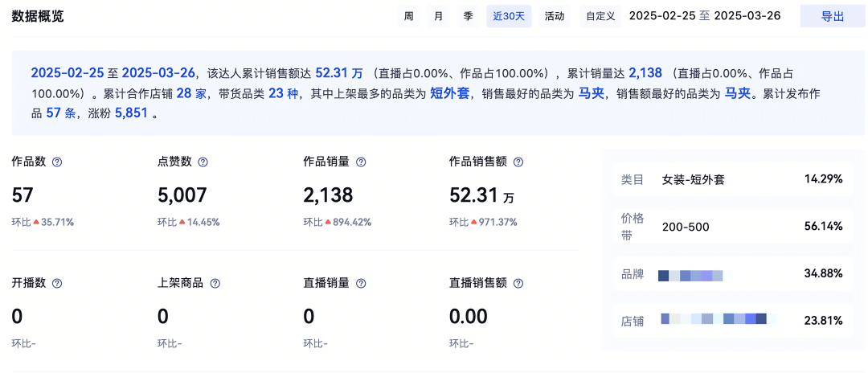The image size is (868, 373).
Task: Click 环比 35.71% under 作品数
Action: [43, 222]
